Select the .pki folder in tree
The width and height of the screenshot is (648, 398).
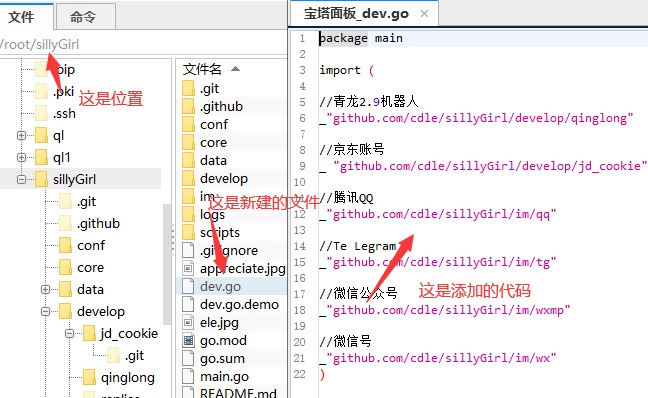[63, 91]
